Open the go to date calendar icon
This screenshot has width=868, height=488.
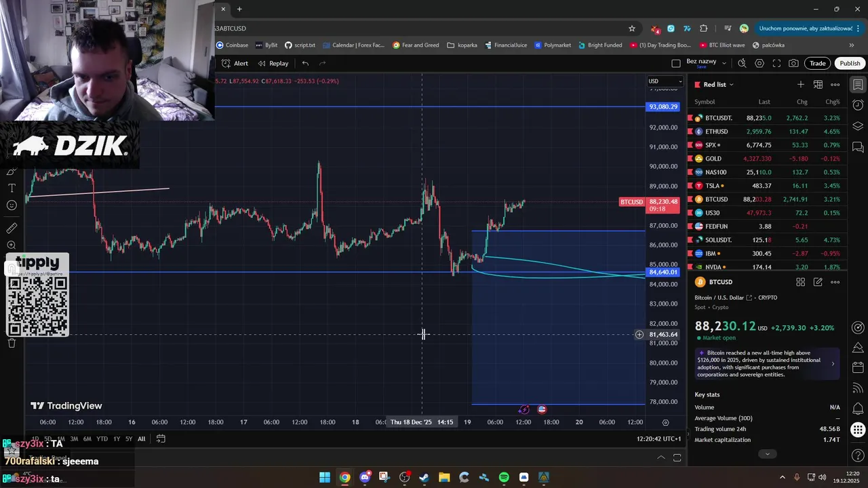(x=161, y=439)
